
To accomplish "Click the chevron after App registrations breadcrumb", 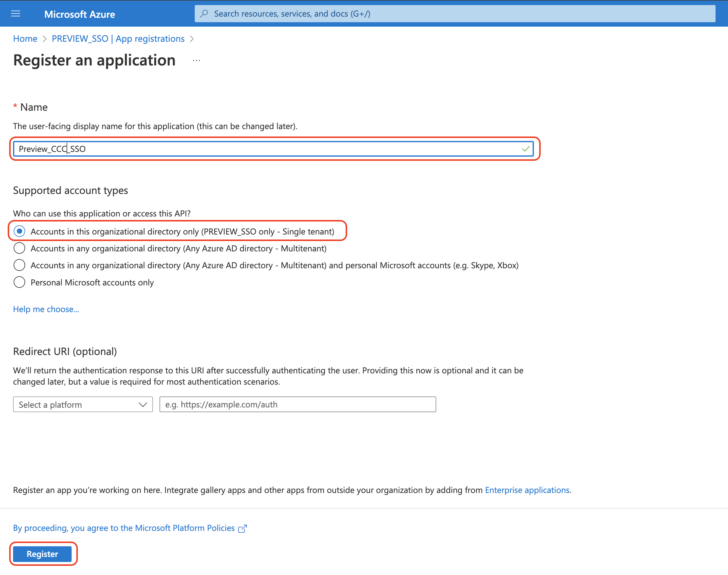I will pos(192,39).
